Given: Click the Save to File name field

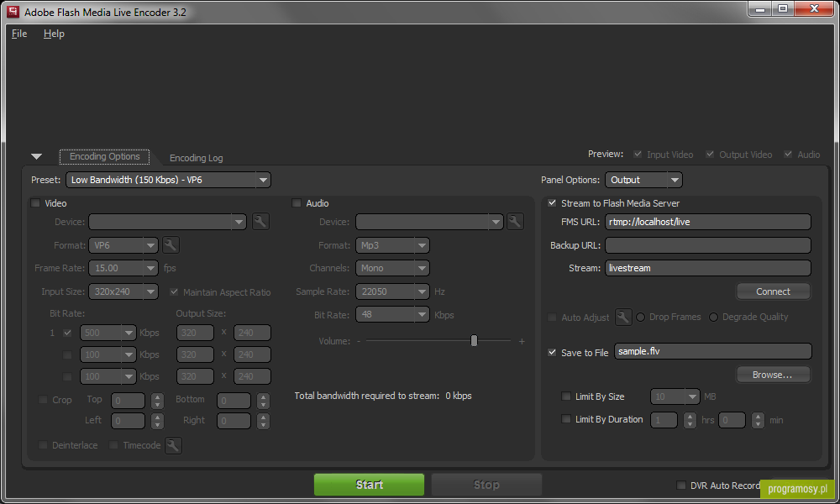Looking at the screenshot, I should tap(712, 351).
